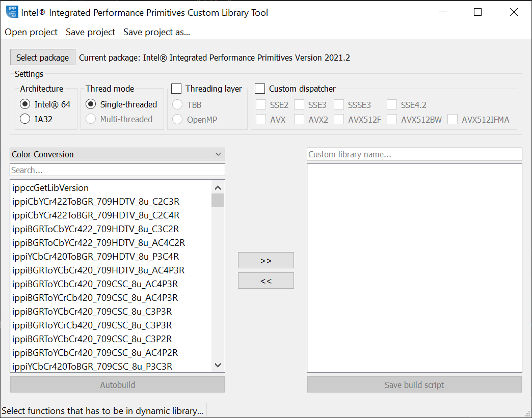Viewport: 532px width, 418px height.
Task: Click Save project in the menu bar
Action: point(90,32)
